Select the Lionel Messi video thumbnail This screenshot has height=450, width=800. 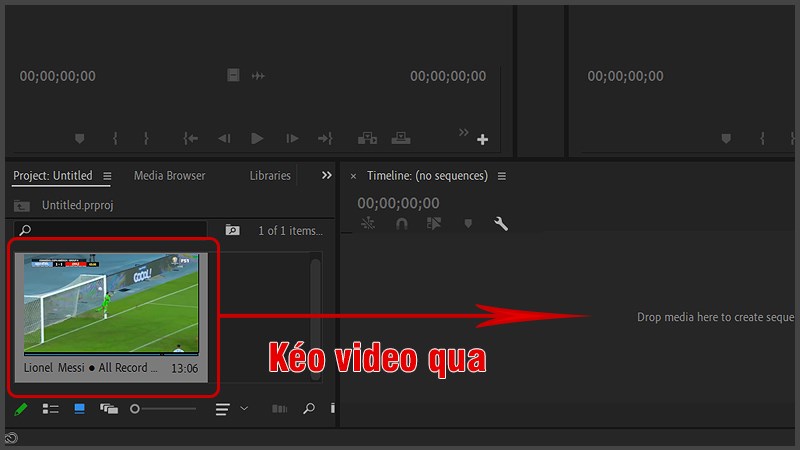coord(111,304)
